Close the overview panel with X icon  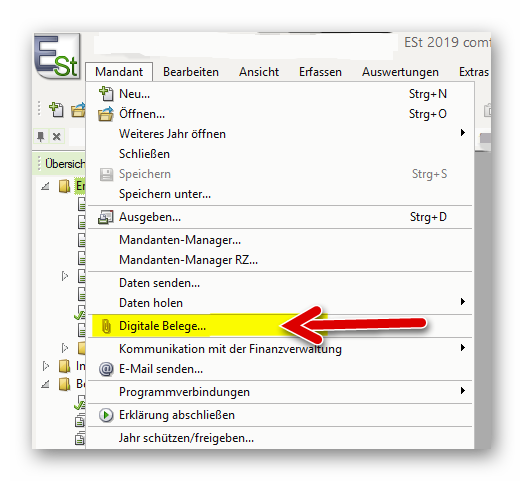[57, 136]
